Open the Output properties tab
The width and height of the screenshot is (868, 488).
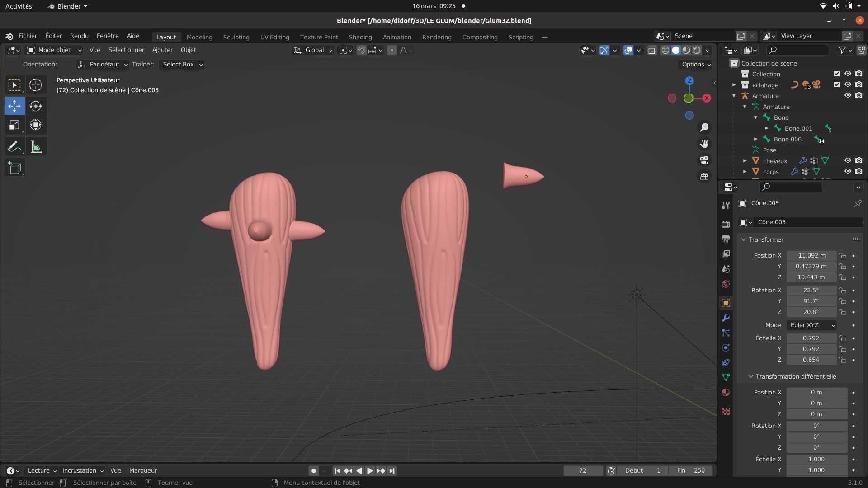[x=726, y=239]
